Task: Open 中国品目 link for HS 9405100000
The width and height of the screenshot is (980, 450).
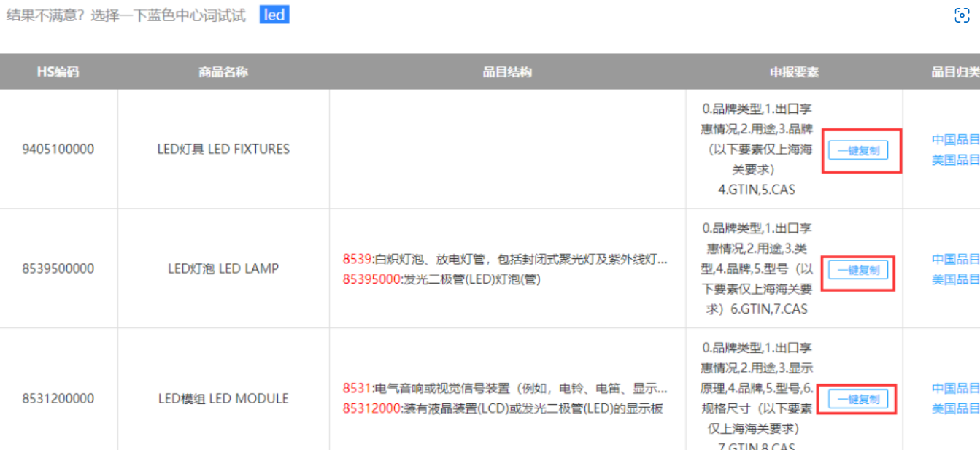Action: tap(955, 139)
